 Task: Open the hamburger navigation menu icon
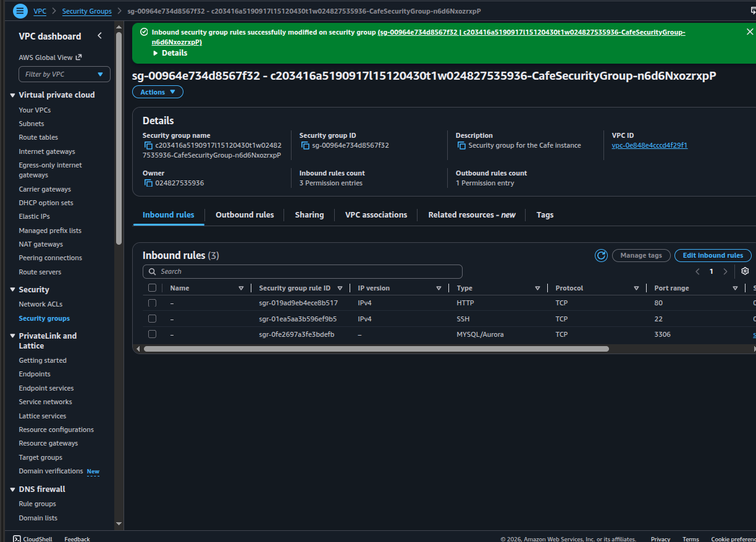pos(20,11)
